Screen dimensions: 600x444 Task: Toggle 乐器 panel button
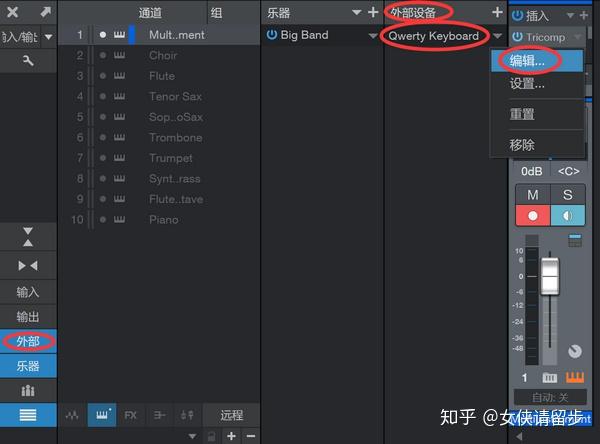28,366
